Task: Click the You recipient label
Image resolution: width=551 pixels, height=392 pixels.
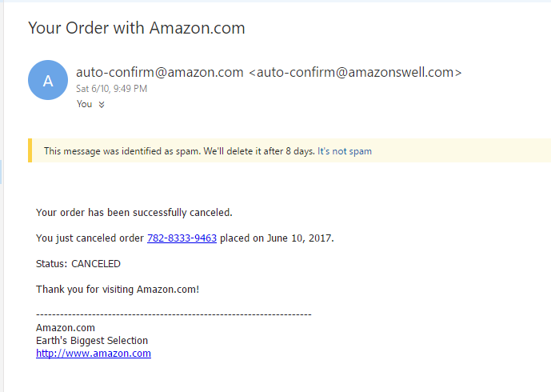Action: tap(84, 104)
